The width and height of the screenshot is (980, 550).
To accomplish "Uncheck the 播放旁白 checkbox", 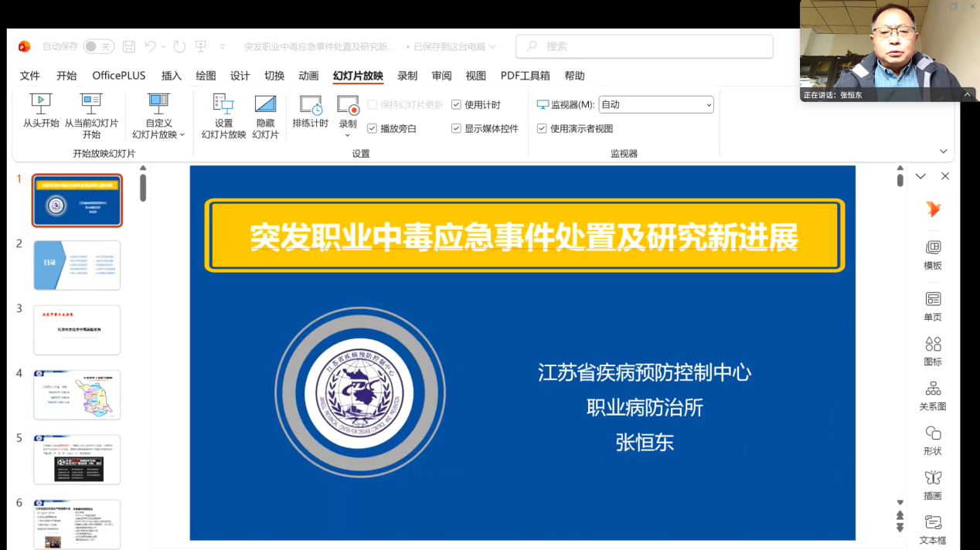I will point(373,128).
